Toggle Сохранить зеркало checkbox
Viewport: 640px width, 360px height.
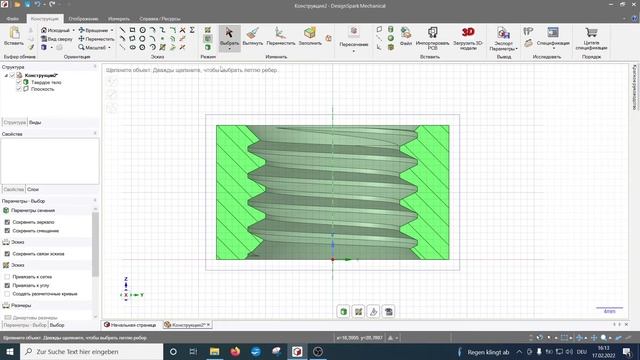point(7,222)
